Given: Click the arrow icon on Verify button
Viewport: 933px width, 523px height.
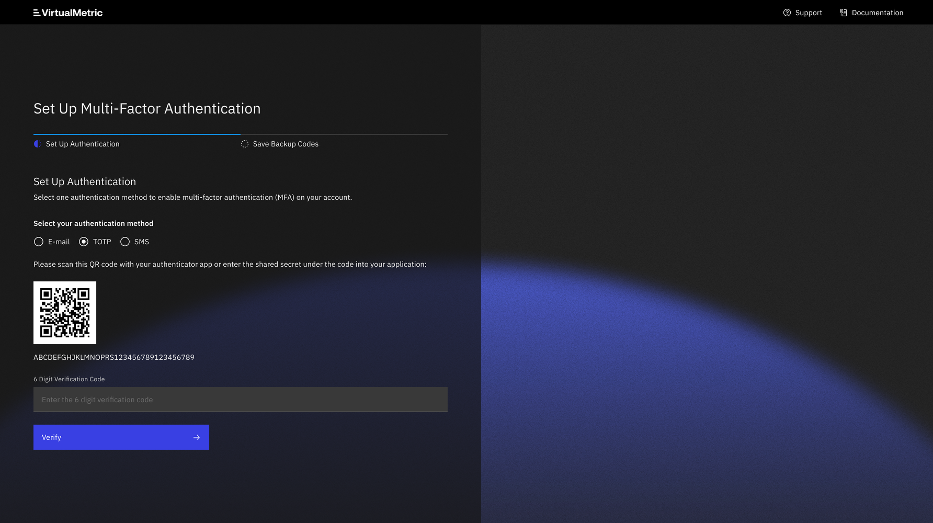Looking at the screenshot, I should tap(196, 437).
